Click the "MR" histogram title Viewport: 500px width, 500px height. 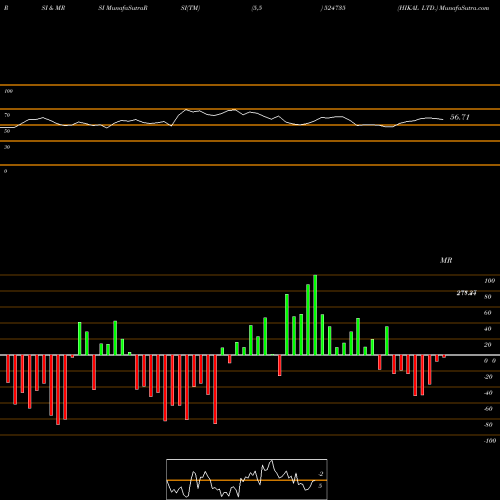pos(446,260)
